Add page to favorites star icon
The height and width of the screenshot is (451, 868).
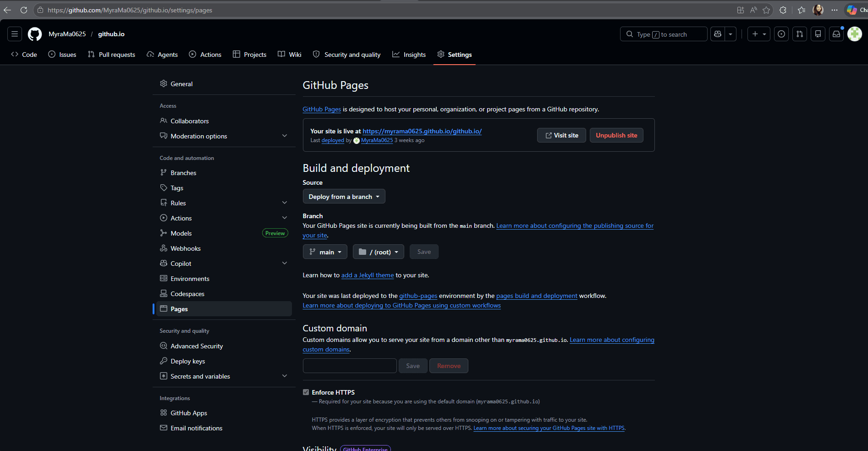point(766,10)
